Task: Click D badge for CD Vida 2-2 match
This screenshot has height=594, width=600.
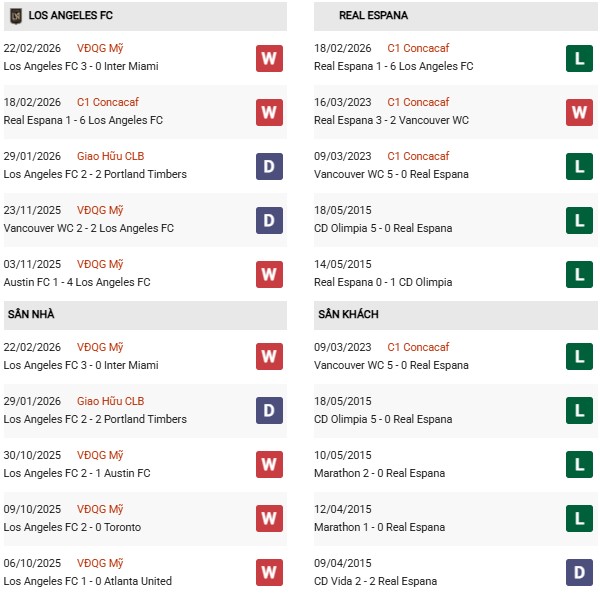Action: pos(579,572)
